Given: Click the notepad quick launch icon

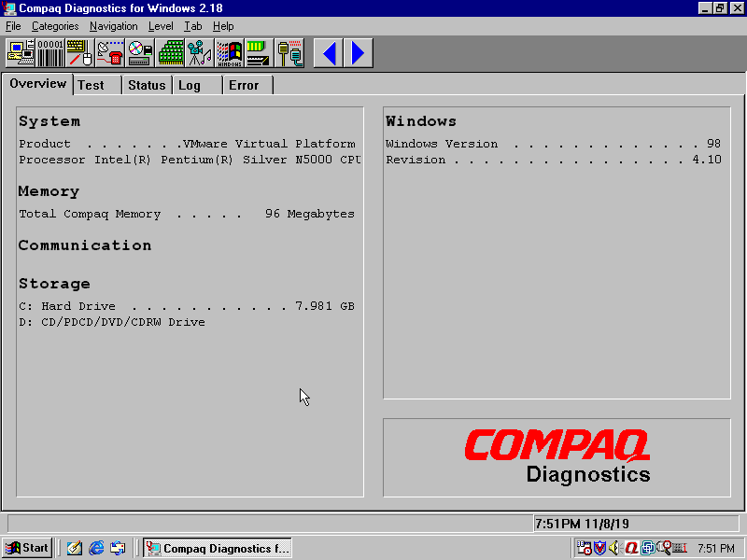Looking at the screenshot, I should click(75, 548).
